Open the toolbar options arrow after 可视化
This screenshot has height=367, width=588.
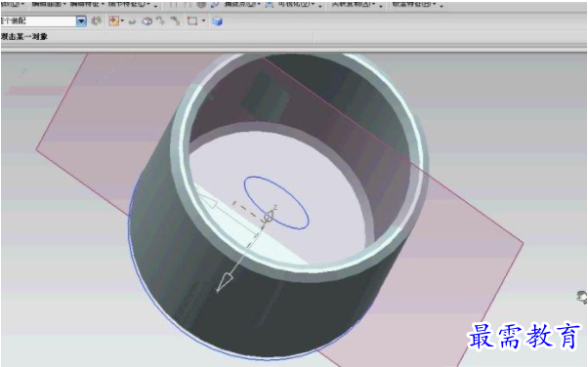point(319,6)
